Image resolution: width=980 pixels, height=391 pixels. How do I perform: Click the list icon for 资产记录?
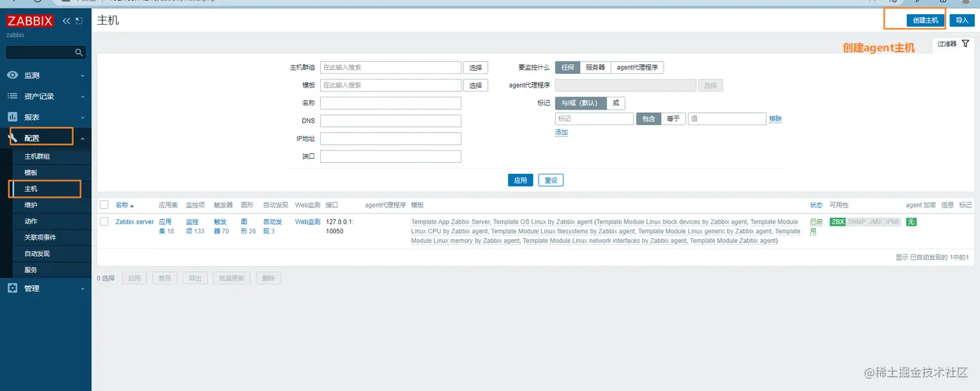(12, 96)
